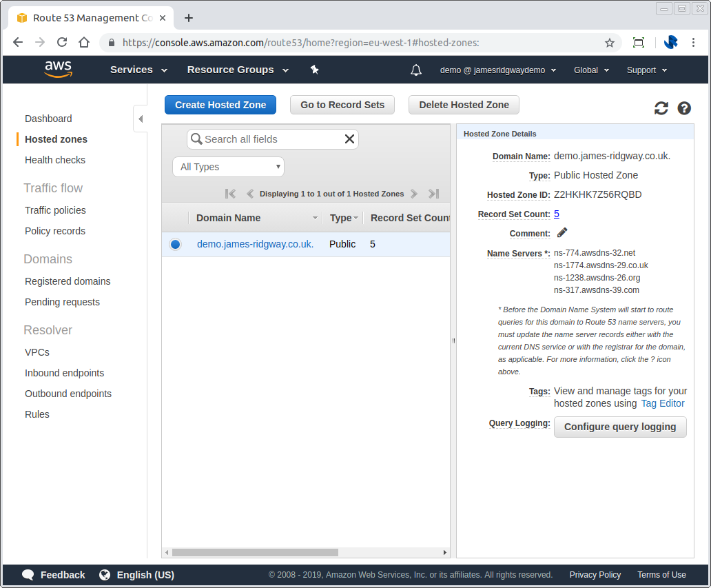Open Rules in sidebar
The height and width of the screenshot is (588, 711).
point(37,414)
